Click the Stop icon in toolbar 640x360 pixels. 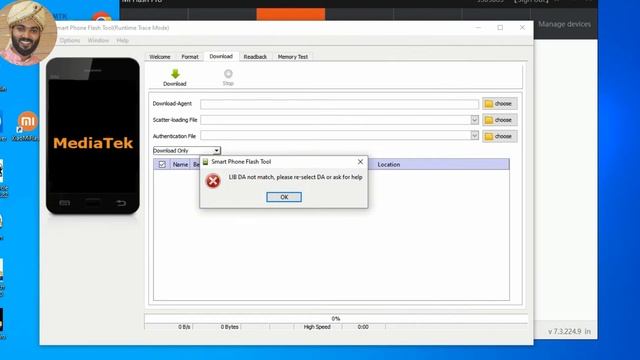[228, 73]
